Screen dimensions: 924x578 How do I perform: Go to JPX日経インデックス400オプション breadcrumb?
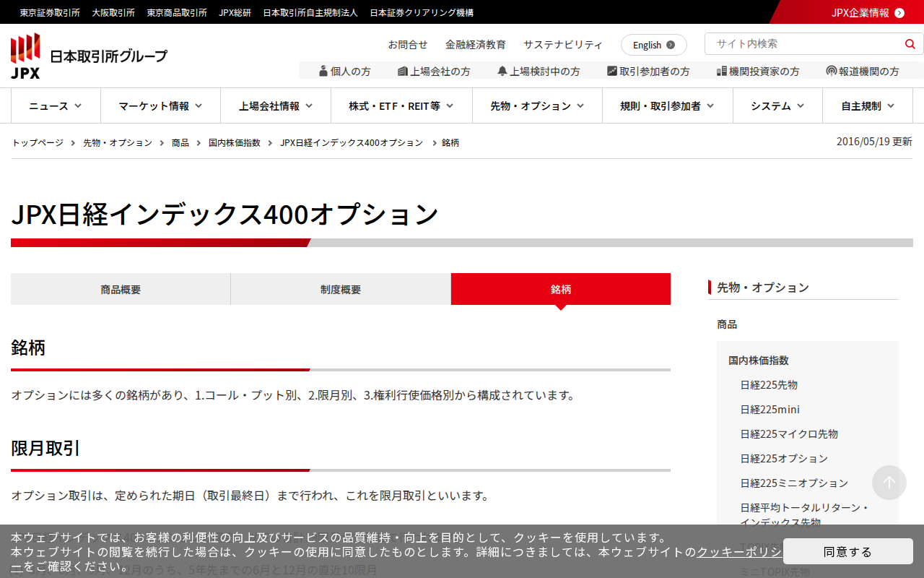pos(352,142)
